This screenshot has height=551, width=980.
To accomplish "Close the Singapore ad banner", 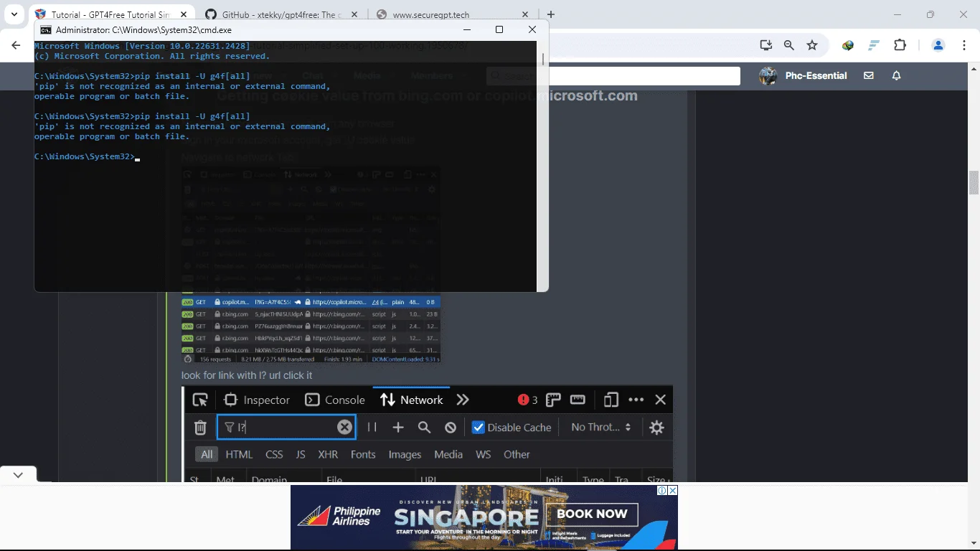I will (x=673, y=491).
